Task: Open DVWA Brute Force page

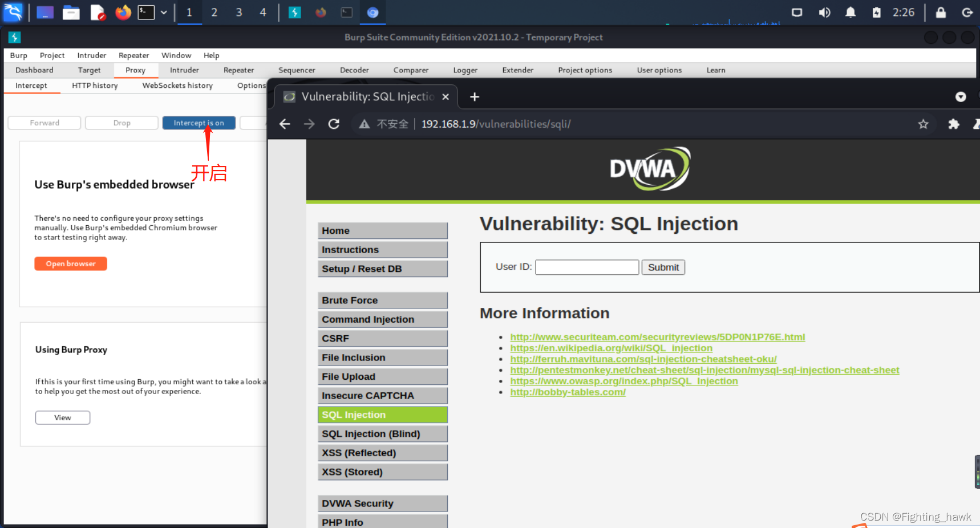Action: [x=383, y=300]
